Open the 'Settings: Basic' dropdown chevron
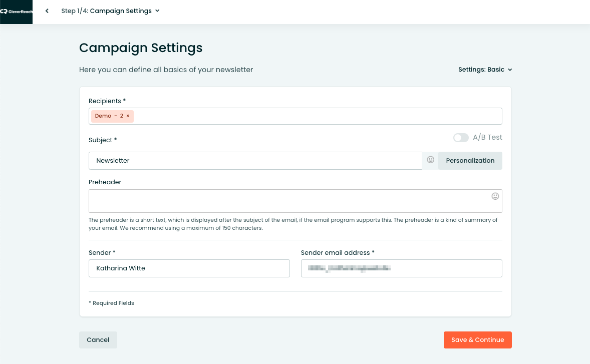The image size is (590, 364). tap(509, 70)
